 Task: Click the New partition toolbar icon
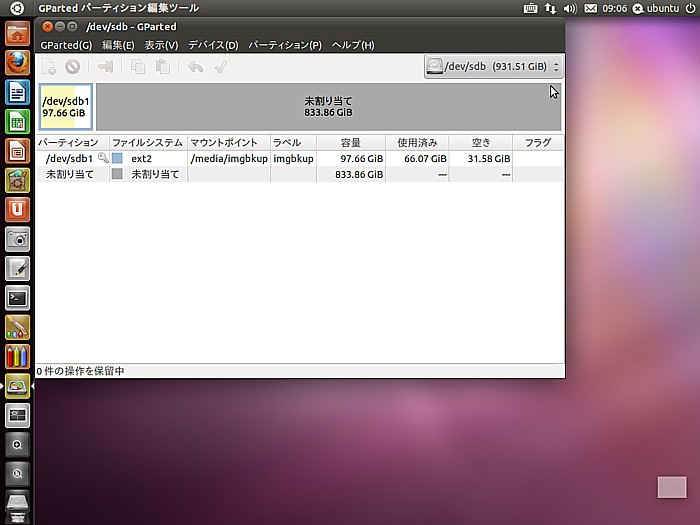[49, 67]
